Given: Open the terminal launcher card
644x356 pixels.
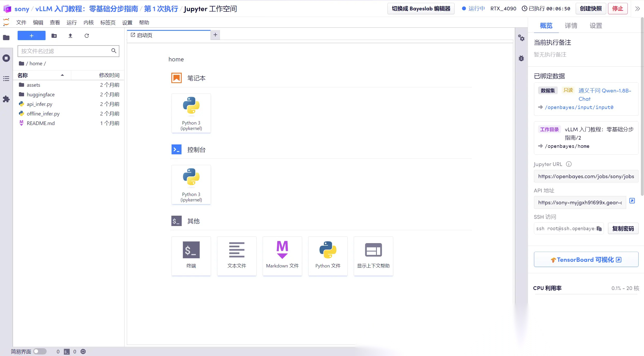Looking at the screenshot, I should pos(191,256).
